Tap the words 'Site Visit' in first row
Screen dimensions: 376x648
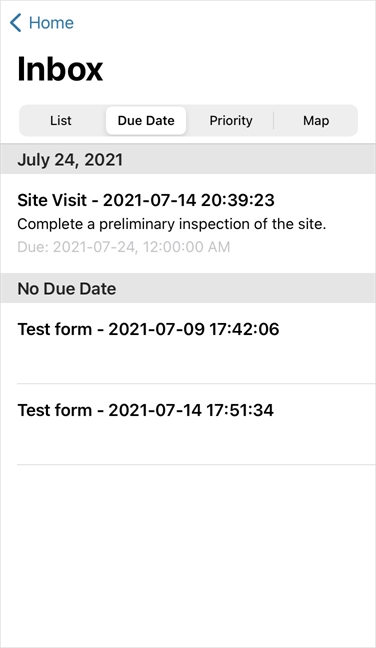52,200
